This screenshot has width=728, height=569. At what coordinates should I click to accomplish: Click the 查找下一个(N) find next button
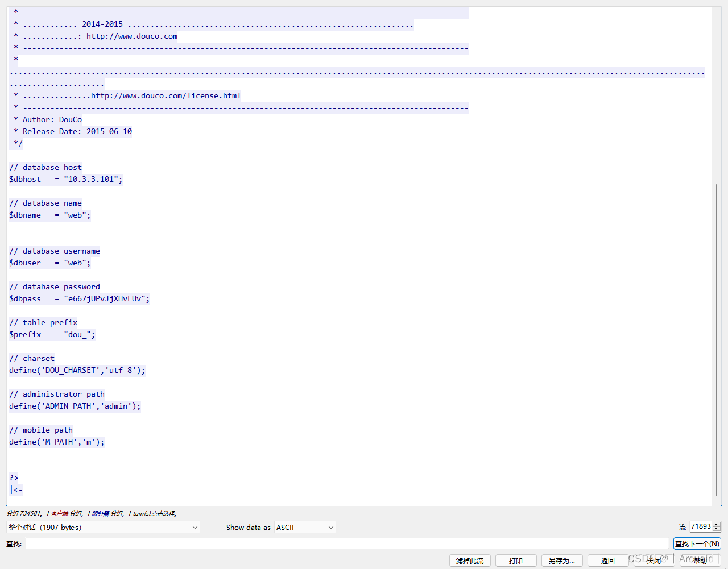tap(697, 543)
